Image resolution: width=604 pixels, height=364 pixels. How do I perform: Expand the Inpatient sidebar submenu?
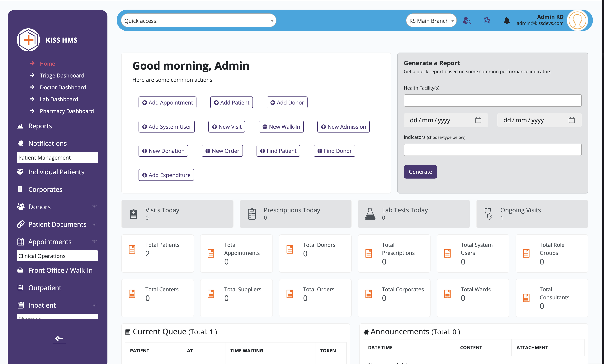coord(94,305)
